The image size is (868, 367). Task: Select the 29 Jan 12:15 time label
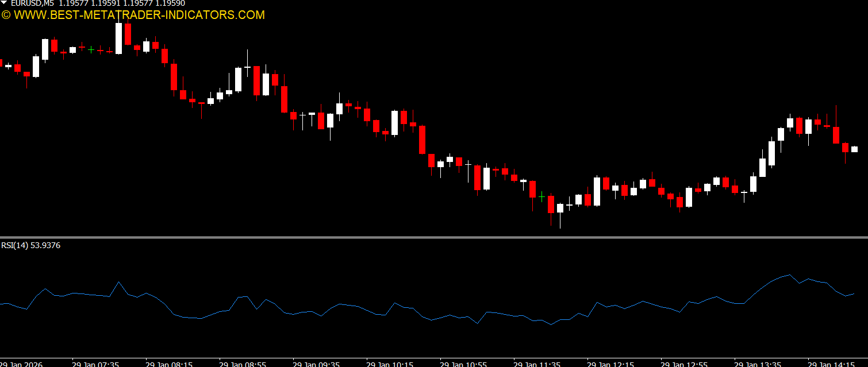[610, 364]
